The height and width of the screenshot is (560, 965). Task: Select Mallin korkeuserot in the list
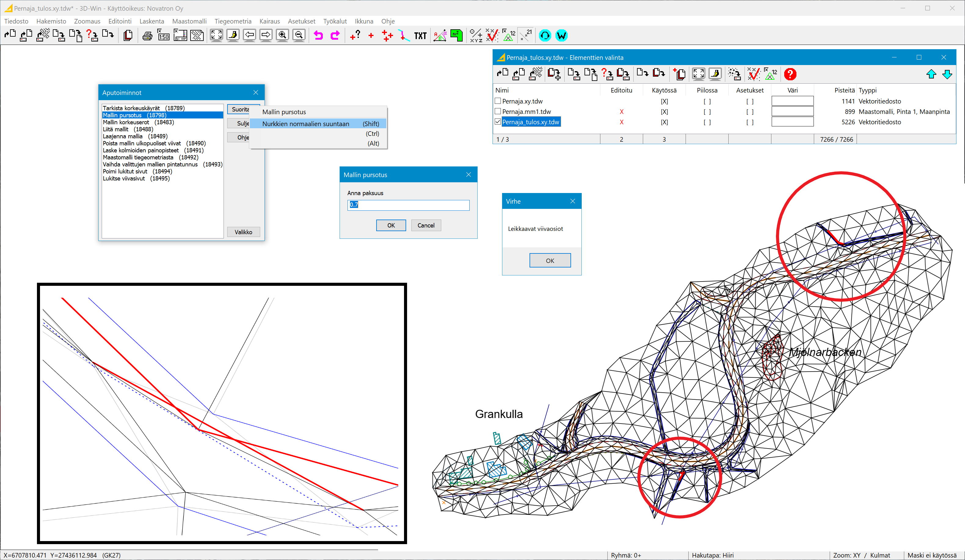126,122
